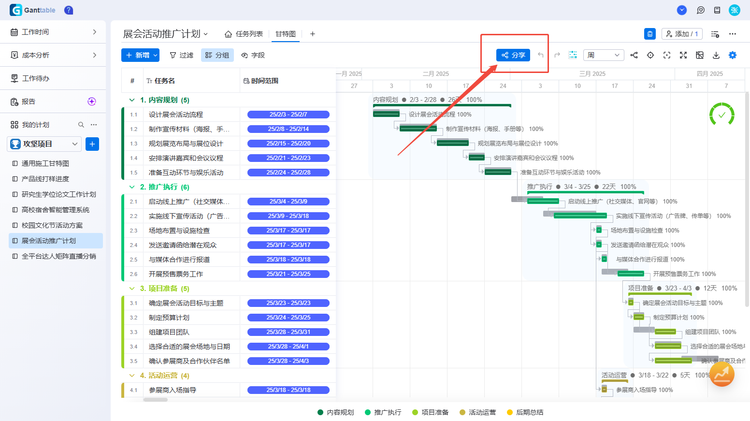Image resolution: width=750 pixels, height=421 pixels.
Task: Click the export download icon
Action: [716, 55]
